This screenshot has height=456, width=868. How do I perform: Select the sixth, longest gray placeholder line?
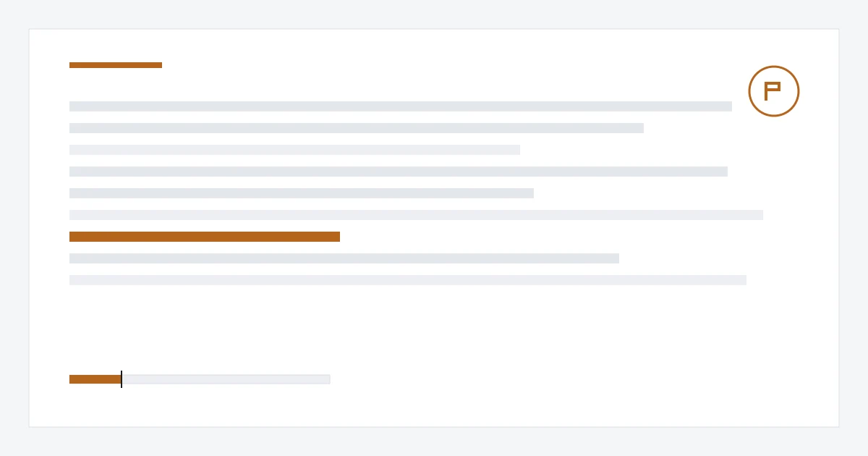(416, 215)
